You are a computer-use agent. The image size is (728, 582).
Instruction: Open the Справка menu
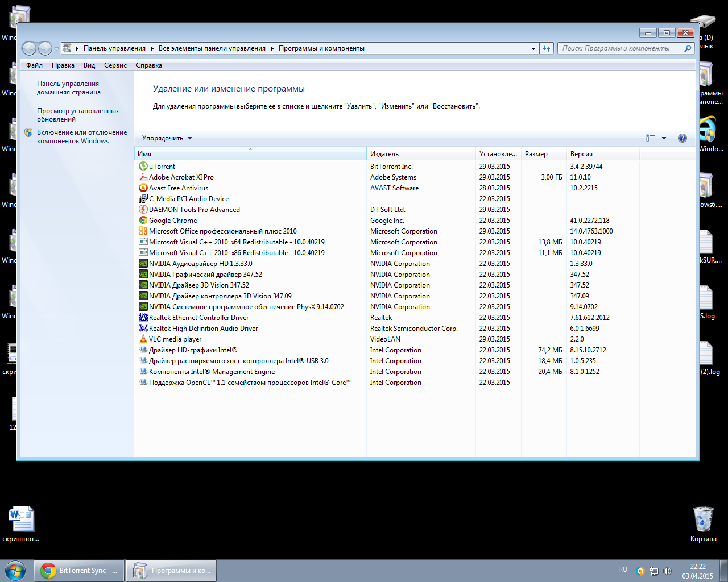(x=149, y=65)
